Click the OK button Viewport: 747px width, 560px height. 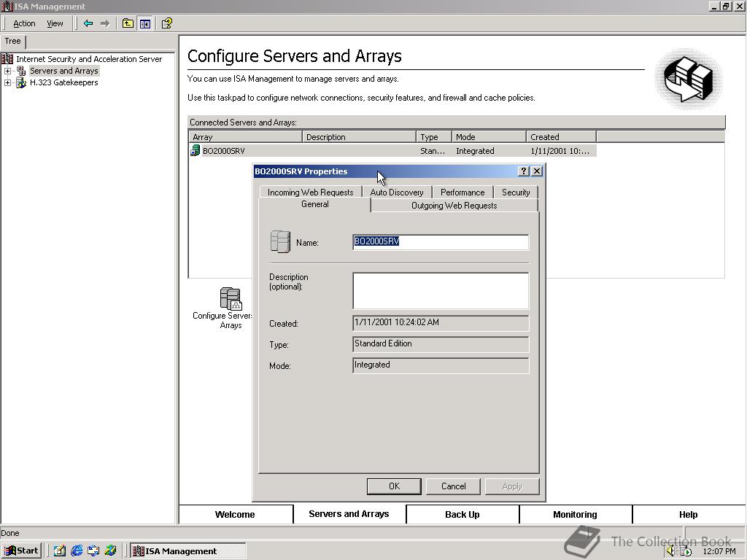(x=394, y=486)
